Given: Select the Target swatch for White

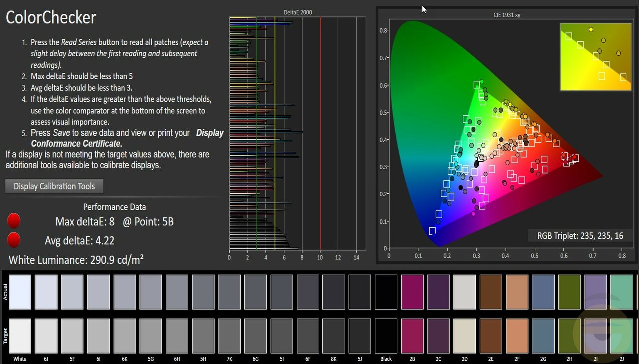Looking at the screenshot, I should (20, 336).
